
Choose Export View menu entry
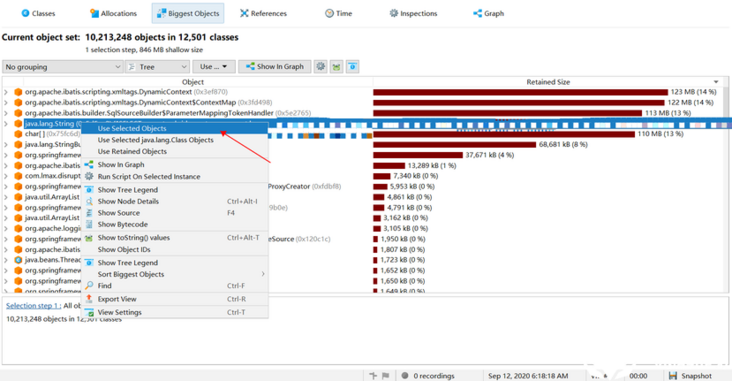[175, 299]
